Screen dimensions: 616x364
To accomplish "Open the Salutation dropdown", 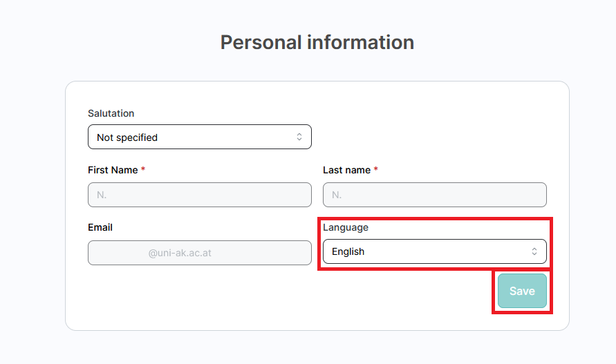I will 199,137.
